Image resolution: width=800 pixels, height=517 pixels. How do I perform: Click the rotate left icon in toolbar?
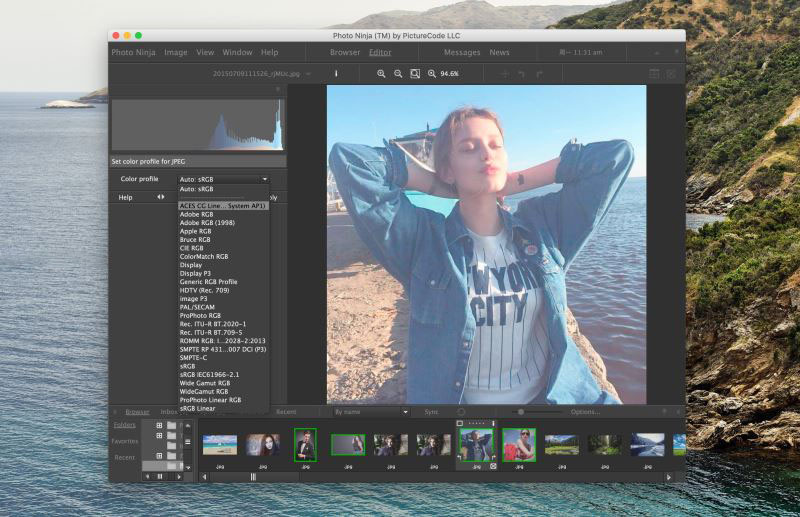click(x=521, y=74)
